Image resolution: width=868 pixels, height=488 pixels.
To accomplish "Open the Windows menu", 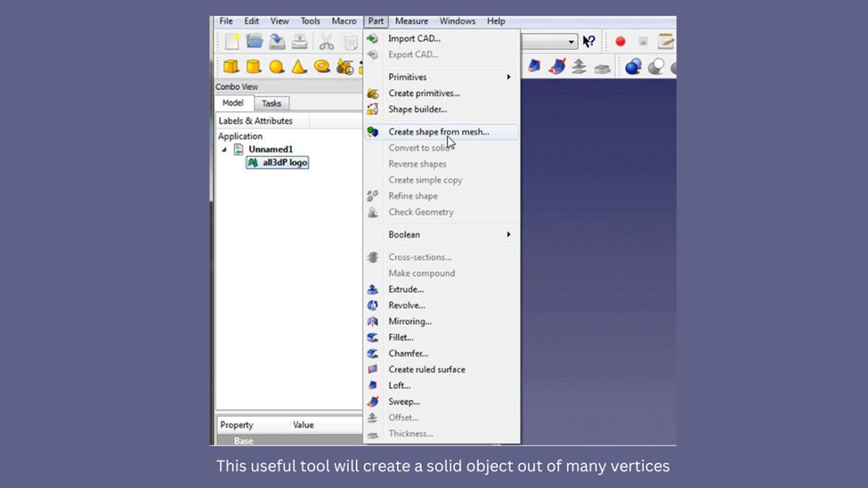I will tap(458, 21).
